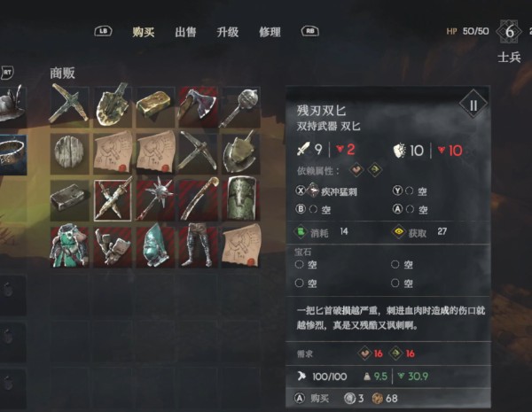Select the teal helmet item
The width and height of the screenshot is (532, 412).
tap(155, 247)
